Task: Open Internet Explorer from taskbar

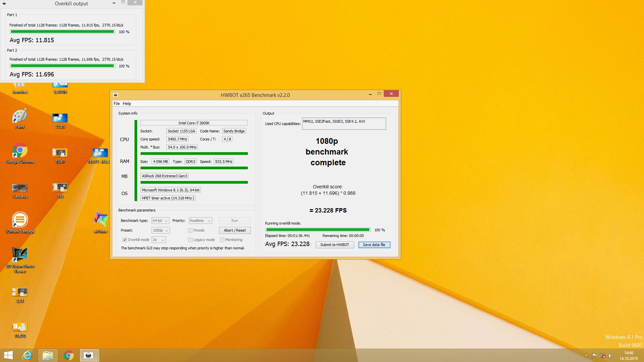Action: click(27, 355)
